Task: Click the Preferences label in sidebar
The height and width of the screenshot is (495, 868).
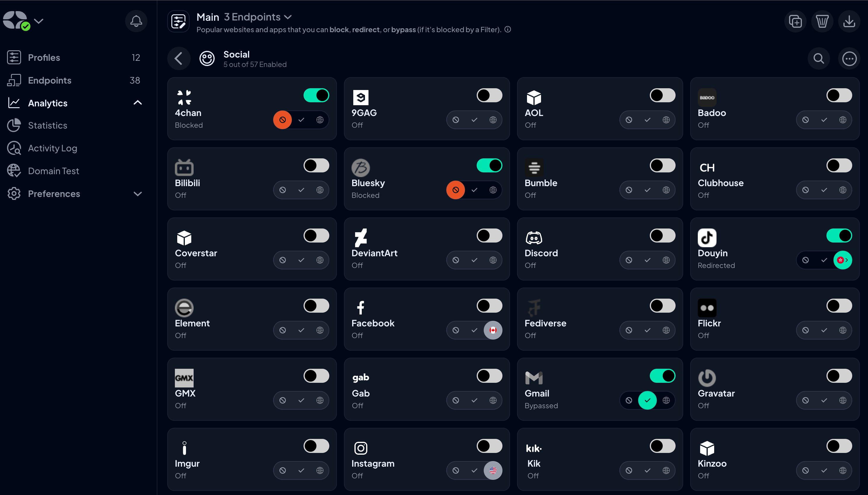Action: point(54,194)
